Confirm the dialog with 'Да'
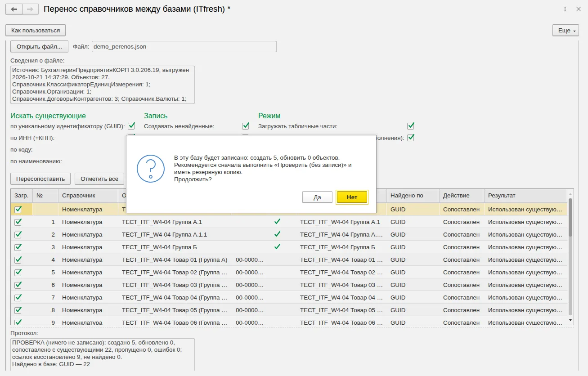The width and height of the screenshot is (588, 376). 317,197
